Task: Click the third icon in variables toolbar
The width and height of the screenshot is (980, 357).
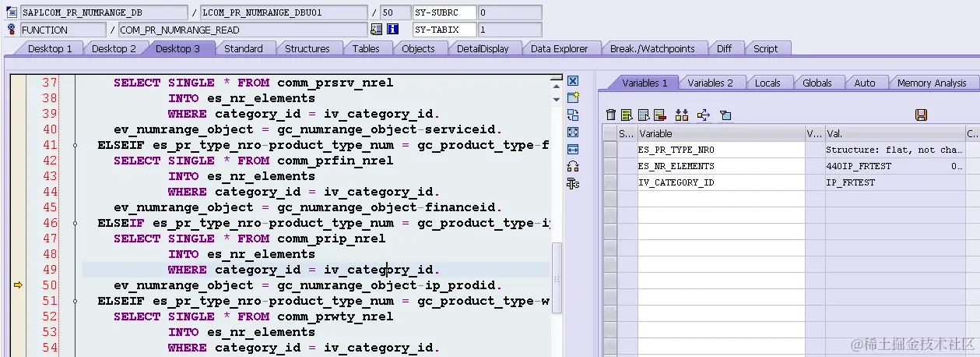Action: (644, 115)
